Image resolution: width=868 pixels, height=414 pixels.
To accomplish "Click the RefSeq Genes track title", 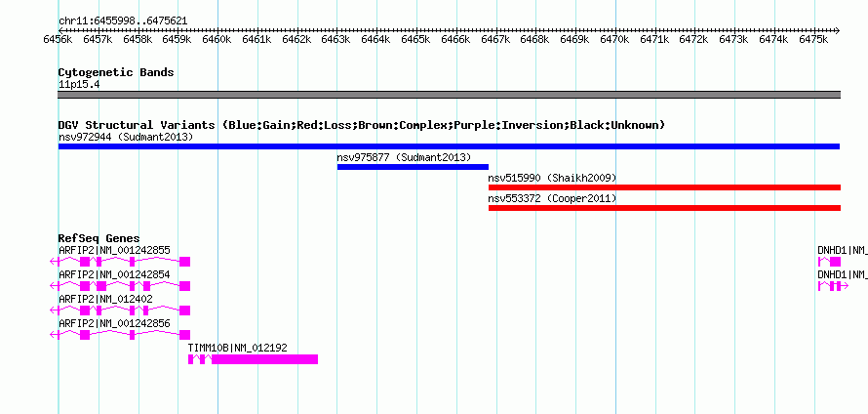I will (99, 239).
